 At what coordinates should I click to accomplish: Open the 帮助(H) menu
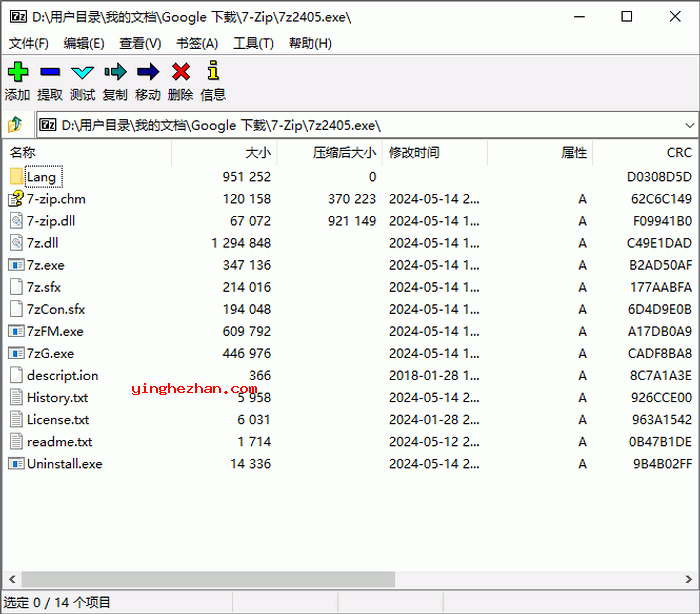point(310,43)
